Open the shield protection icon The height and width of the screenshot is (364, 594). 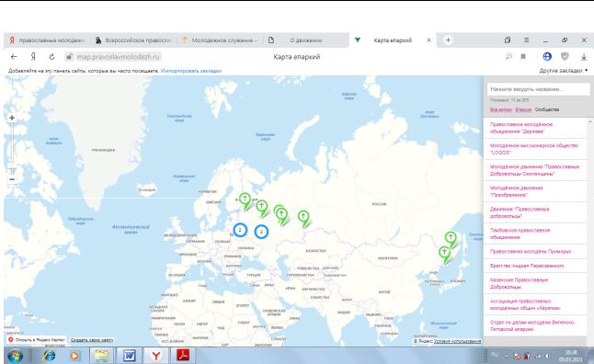point(565,56)
